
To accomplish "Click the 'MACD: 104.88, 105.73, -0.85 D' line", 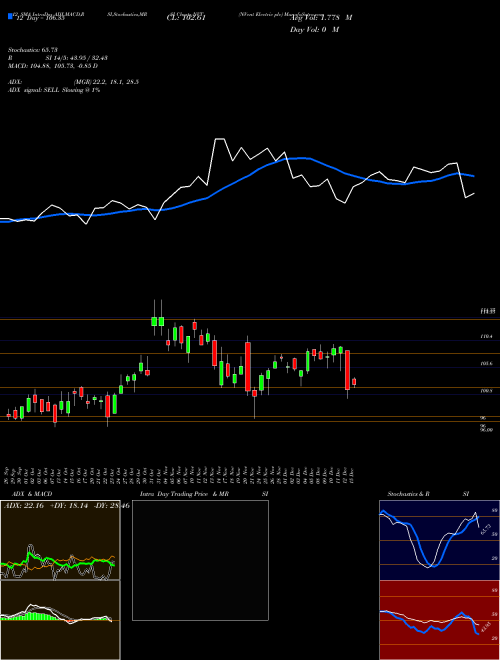I will coord(53,66).
